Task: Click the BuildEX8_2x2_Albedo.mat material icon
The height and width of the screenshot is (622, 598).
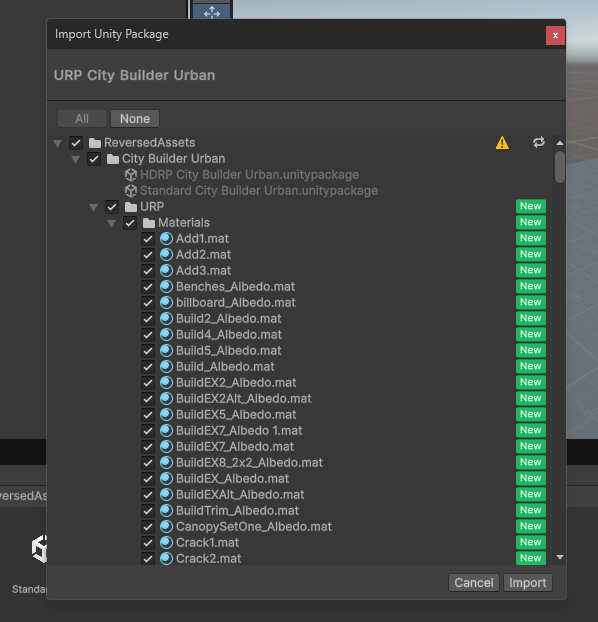Action: (x=166, y=463)
